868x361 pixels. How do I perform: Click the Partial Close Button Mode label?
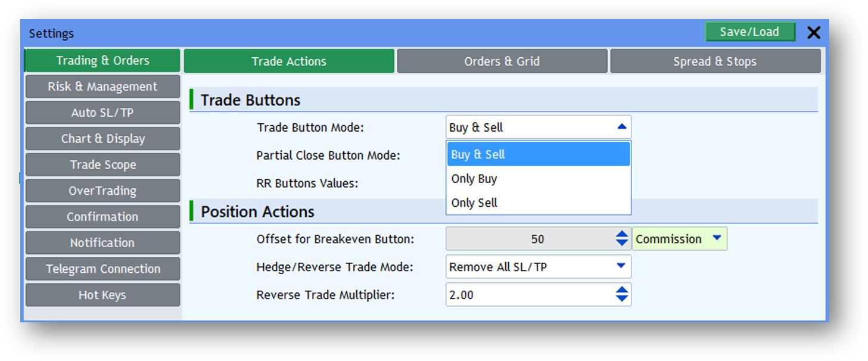click(x=328, y=155)
